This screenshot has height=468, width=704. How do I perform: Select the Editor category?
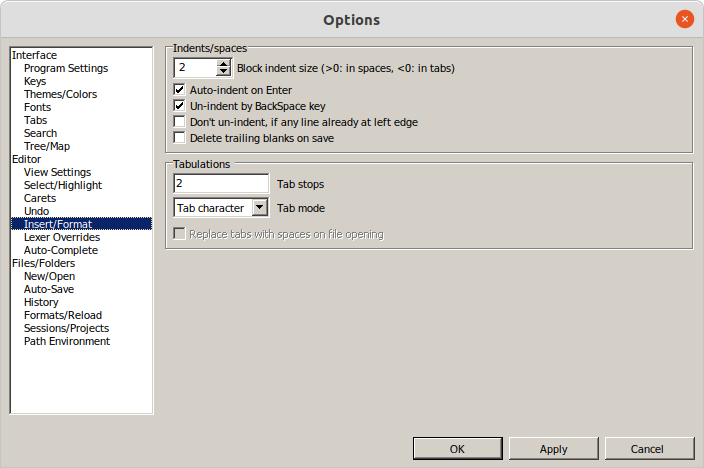click(26, 159)
